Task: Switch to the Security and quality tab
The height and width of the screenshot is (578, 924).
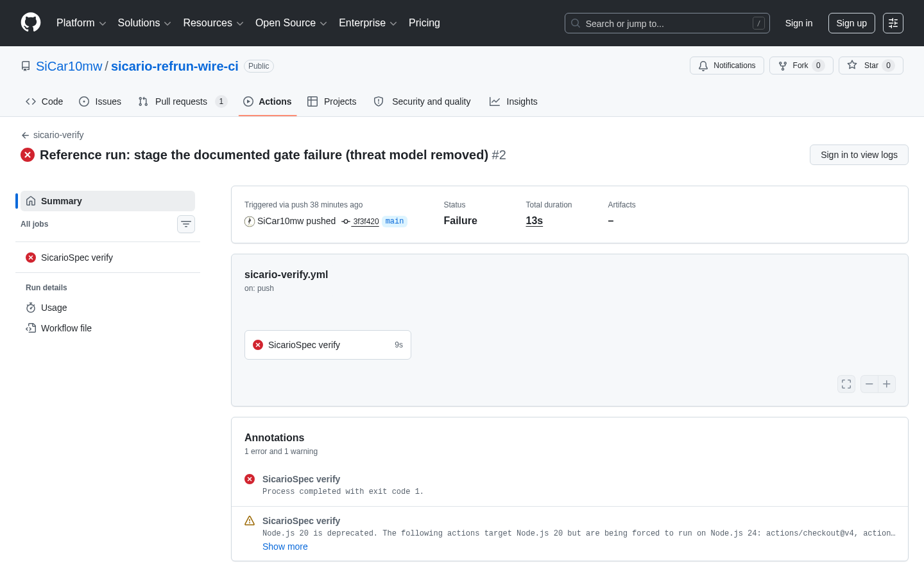Action: point(422,101)
